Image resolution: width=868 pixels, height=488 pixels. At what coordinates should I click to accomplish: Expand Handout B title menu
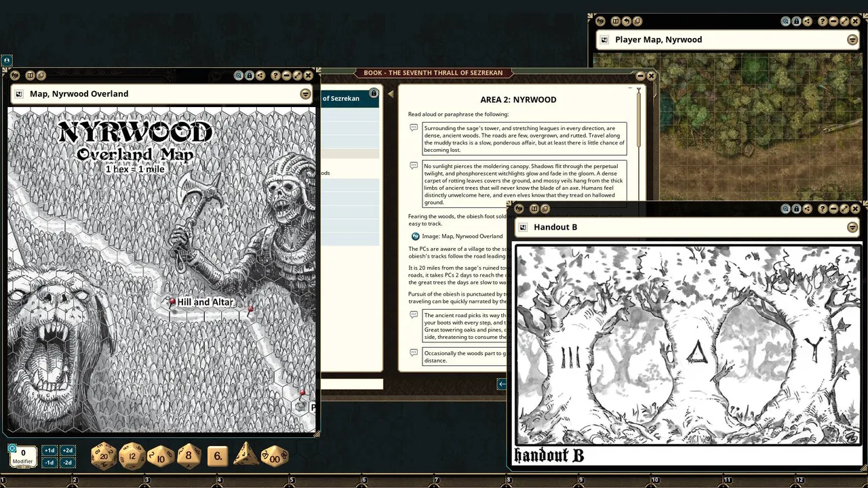[852, 227]
